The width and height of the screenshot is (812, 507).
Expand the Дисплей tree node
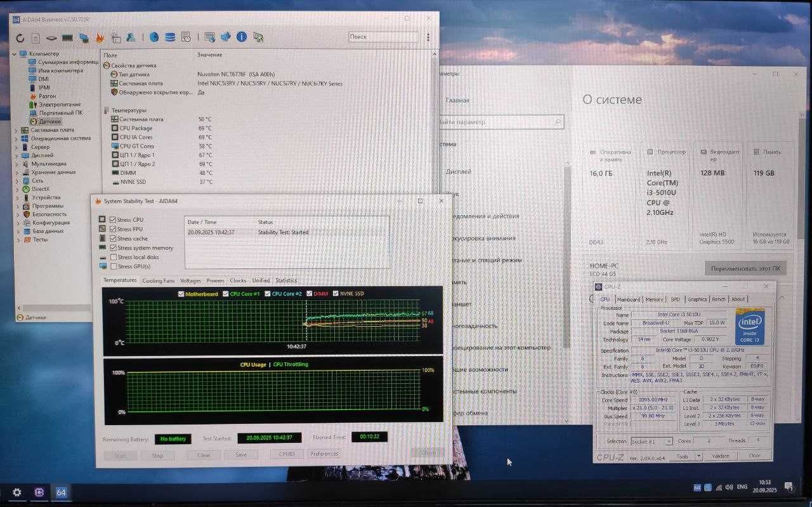coord(16,155)
